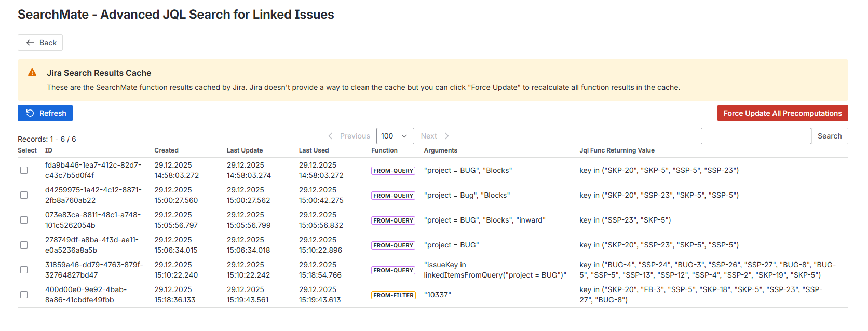Click result key in ("SSP-23", "SKP-5")

(625, 220)
